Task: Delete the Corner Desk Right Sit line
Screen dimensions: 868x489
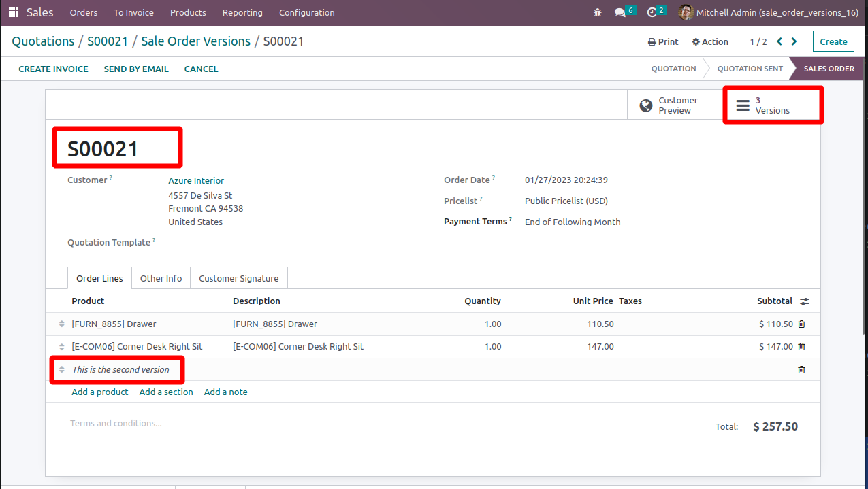Action: click(801, 347)
